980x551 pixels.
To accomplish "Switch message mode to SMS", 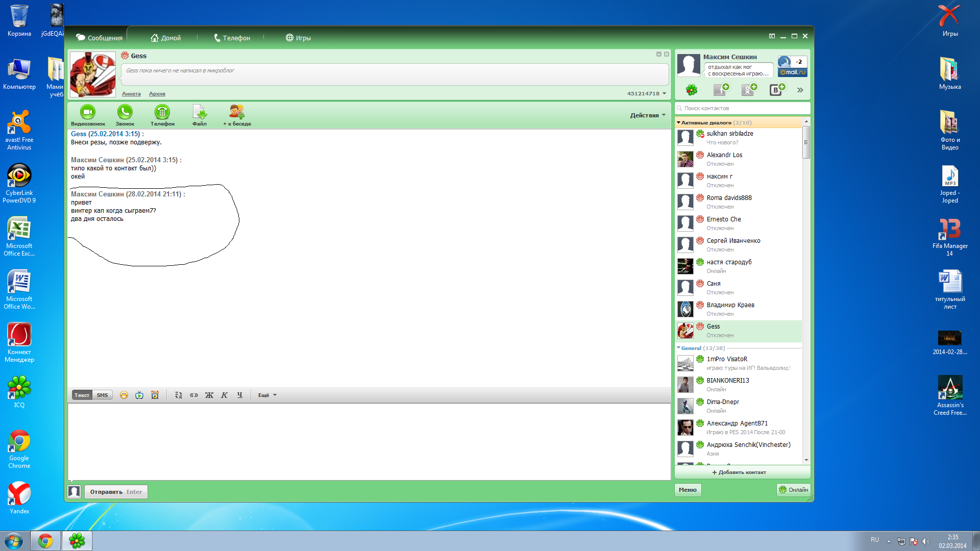I will point(102,395).
